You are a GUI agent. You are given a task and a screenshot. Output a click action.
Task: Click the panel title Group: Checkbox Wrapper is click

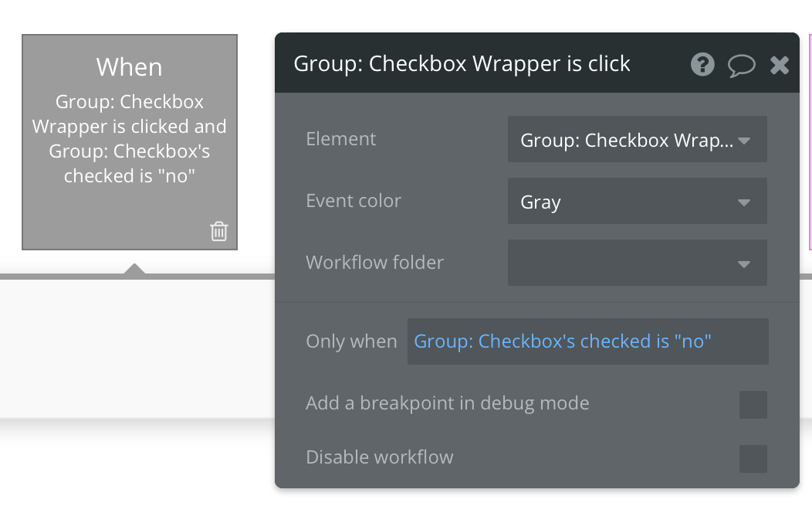click(462, 63)
